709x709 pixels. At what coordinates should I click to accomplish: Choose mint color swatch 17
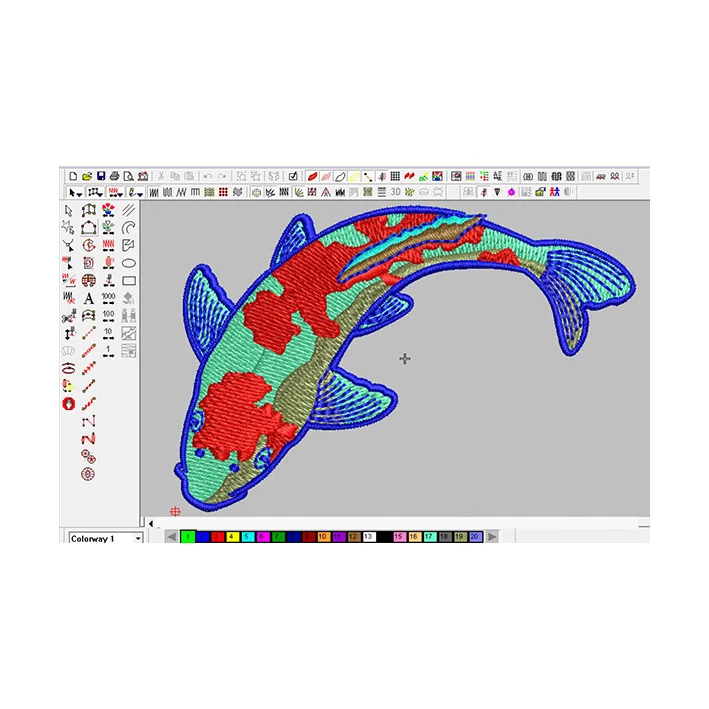[x=429, y=537]
